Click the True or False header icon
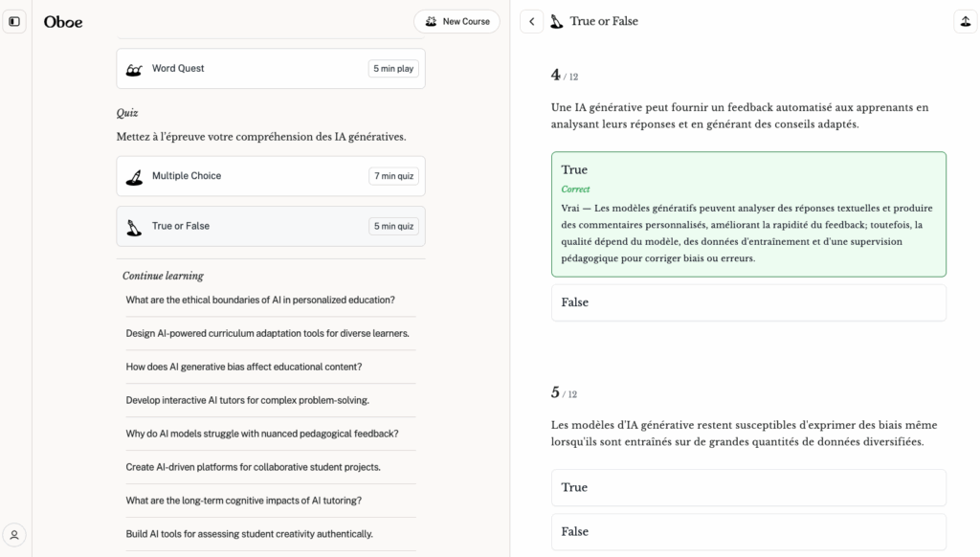This screenshot has width=980, height=557. (x=557, y=21)
